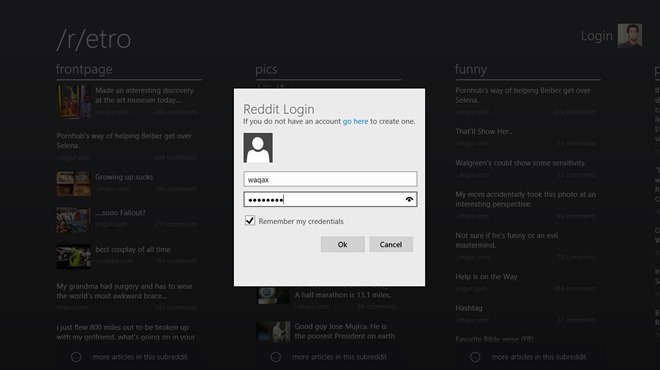Image resolution: width=660 pixels, height=370 pixels.
Task: Open '...sooo Fallout?' post title
Action: 120,213
